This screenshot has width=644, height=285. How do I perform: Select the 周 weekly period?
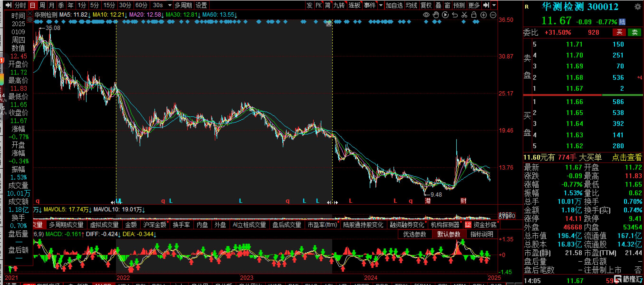coord(42,5)
